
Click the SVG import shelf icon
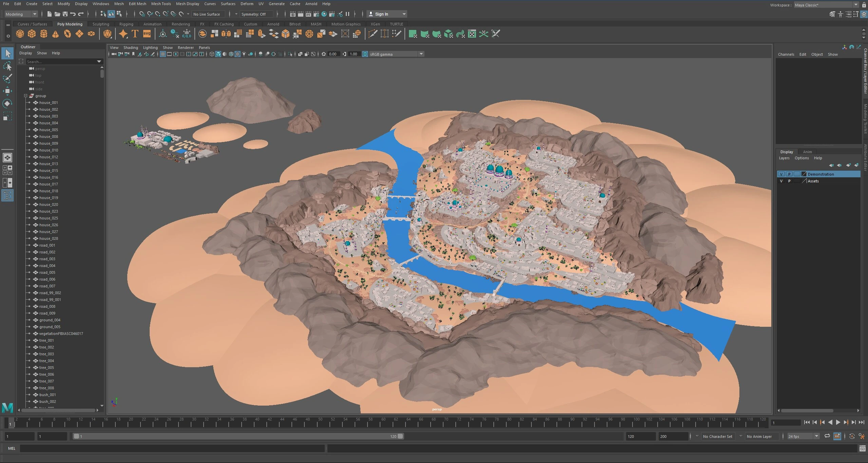tap(147, 34)
